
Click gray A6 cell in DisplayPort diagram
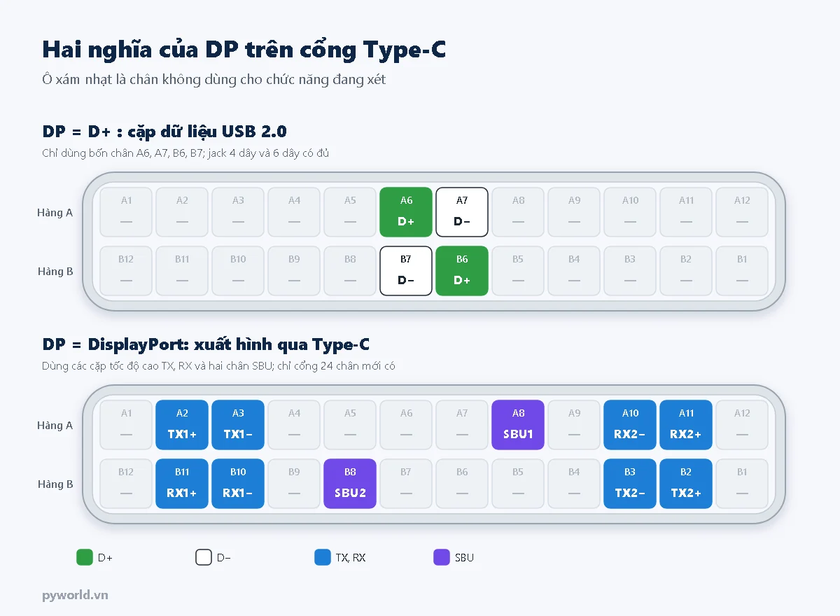pyautogui.click(x=406, y=425)
